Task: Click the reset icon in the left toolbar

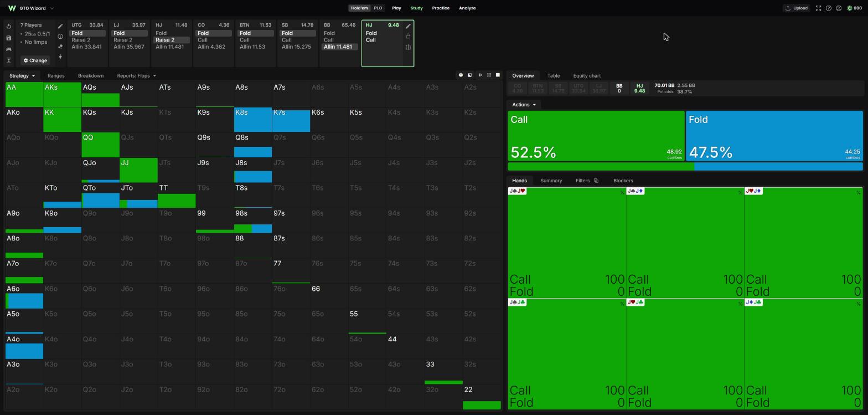Action: 9,27
